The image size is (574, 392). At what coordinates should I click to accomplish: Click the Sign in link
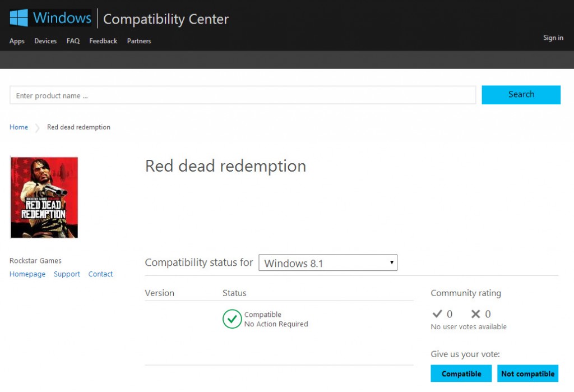553,38
